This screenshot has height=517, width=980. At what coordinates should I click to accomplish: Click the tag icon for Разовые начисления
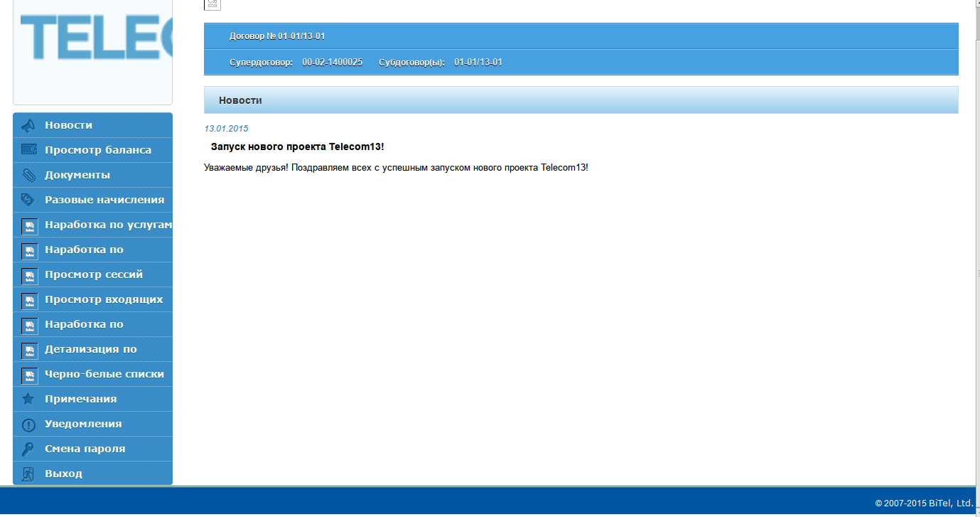click(x=28, y=200)
